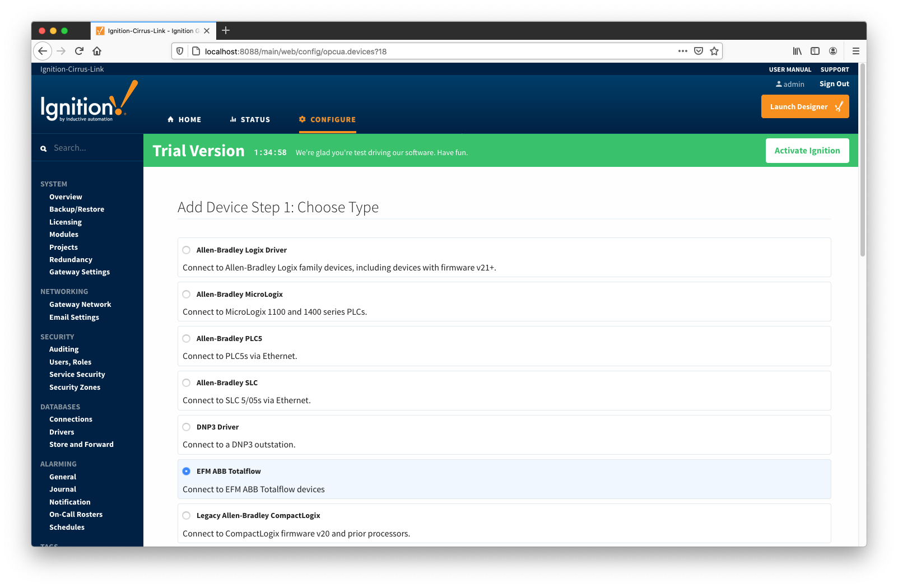Open Auditing under Security
The height and width of the screenshot is (588, 898).
[x=64, y=349]
